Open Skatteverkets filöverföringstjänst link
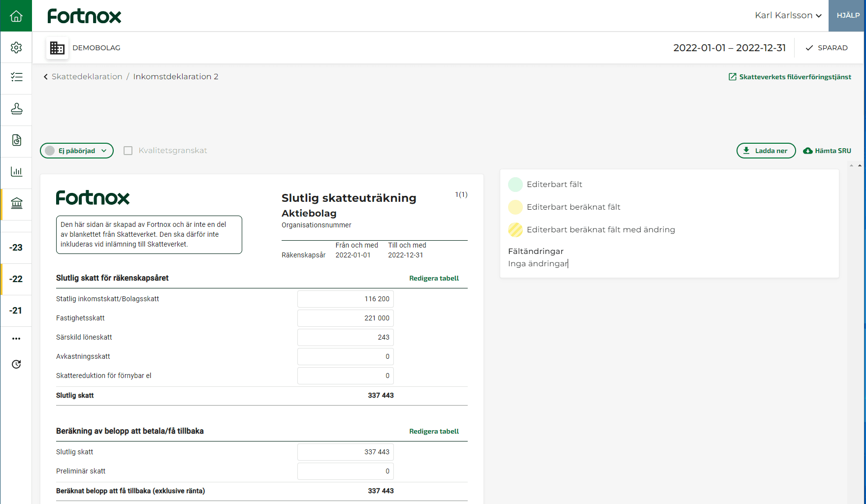 click(790, 77)
